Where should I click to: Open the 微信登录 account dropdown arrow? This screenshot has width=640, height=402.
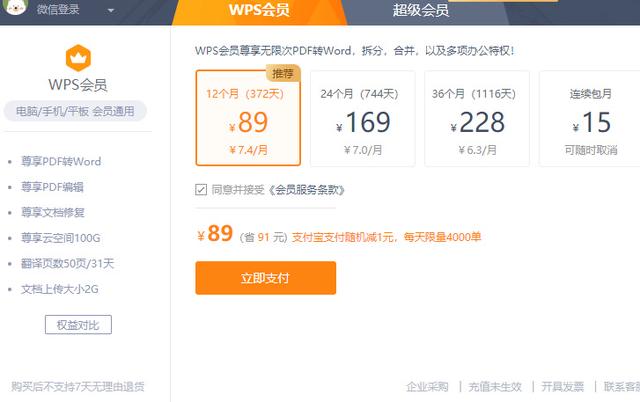[x=111, y=11]
